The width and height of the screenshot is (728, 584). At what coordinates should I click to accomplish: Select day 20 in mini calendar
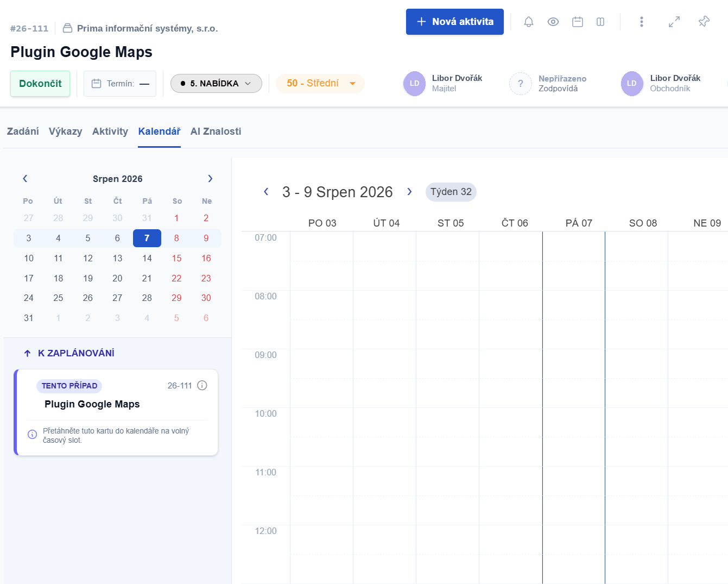pyautogui.click(x=117, y=278)
